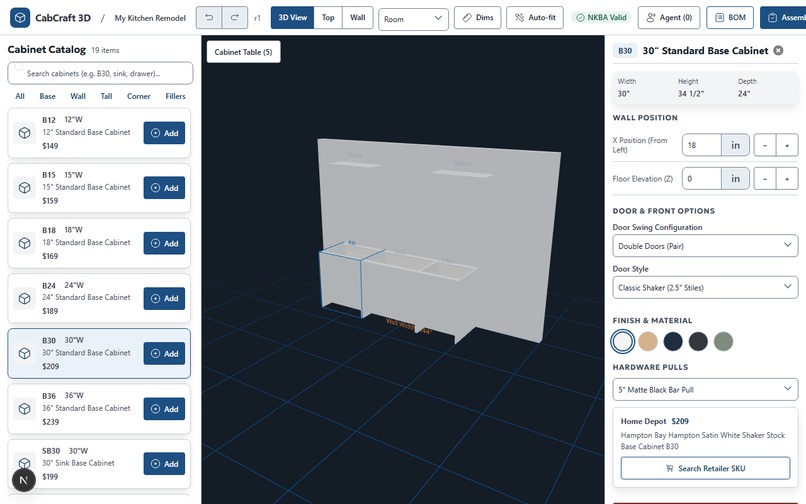Switch to Top view
806x504 pixels.
(328, 17)
